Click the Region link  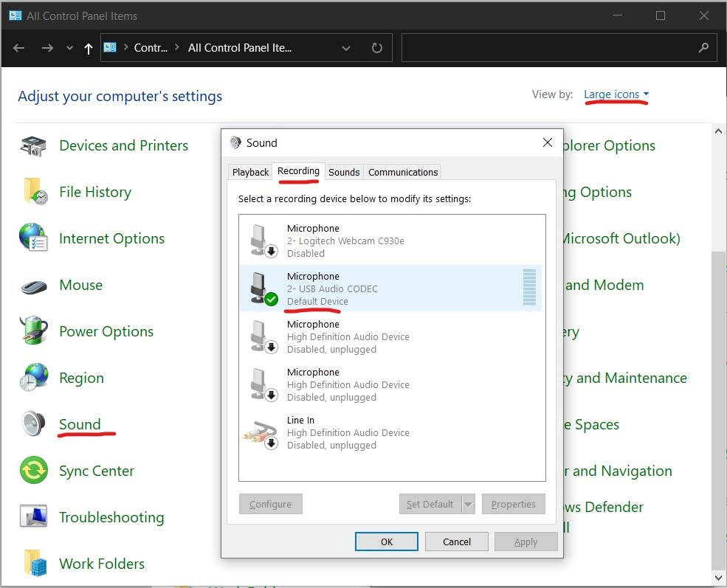coord(81,378)
